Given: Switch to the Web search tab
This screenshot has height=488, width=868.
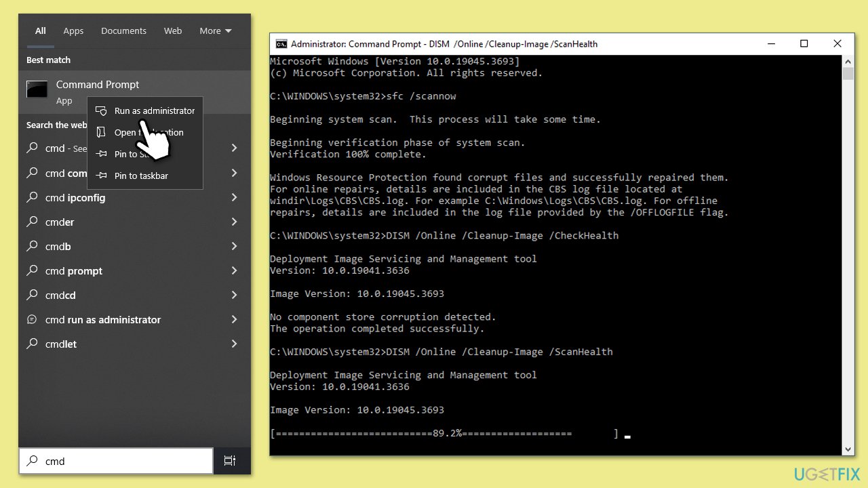Looking at the screenshot, I should click(173, 31).
